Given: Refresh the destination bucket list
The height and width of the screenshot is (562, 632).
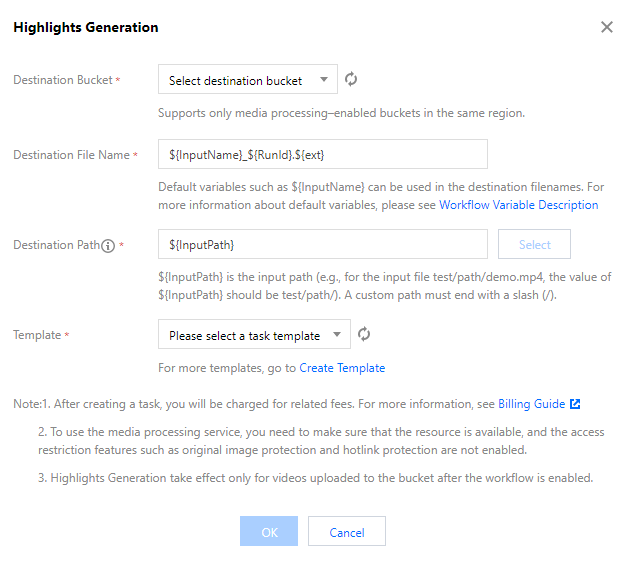Looking at the screenshot, I should click(351, 80).
